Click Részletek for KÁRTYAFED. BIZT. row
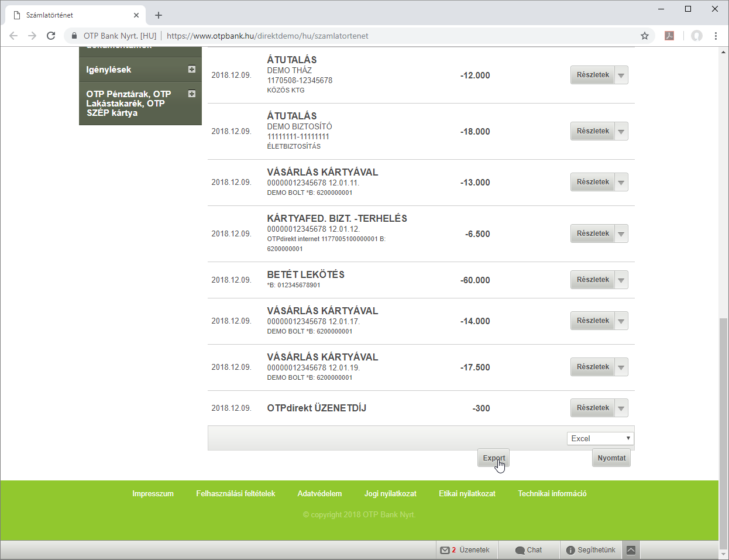Viewport: 729px width, 560px height. (592, 233)
